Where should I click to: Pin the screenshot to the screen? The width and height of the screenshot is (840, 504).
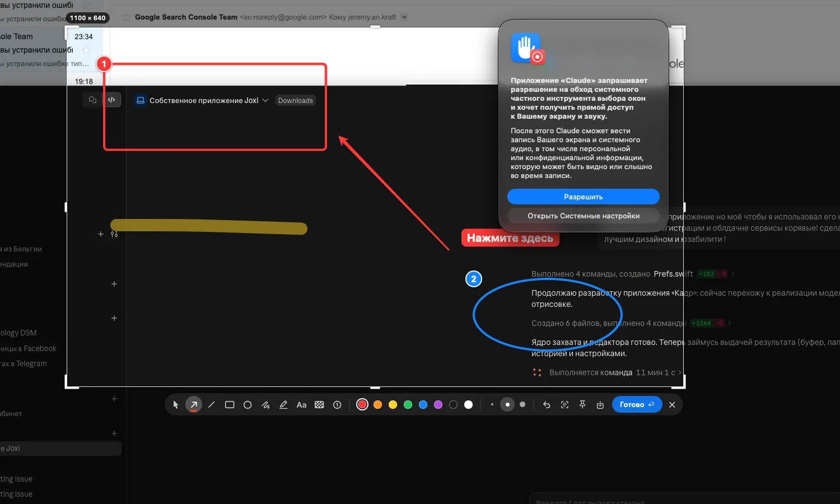[x=582, y=405]
